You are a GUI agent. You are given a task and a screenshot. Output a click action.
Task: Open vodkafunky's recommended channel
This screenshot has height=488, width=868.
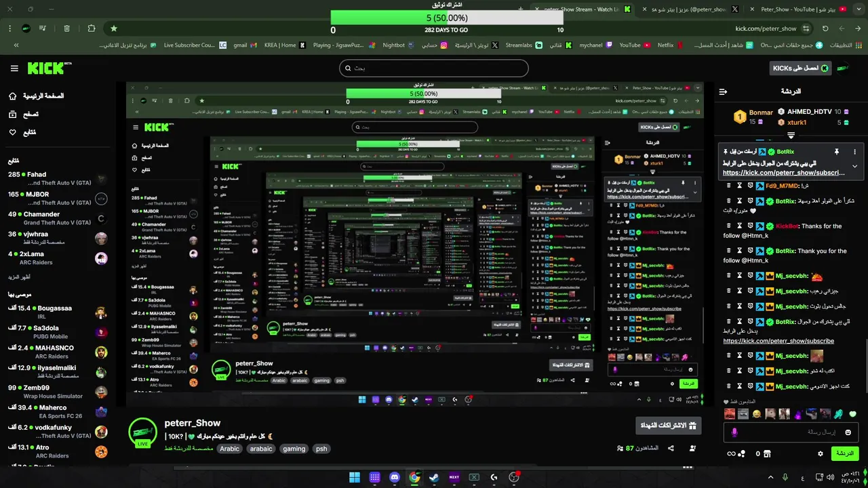point(58,431)
